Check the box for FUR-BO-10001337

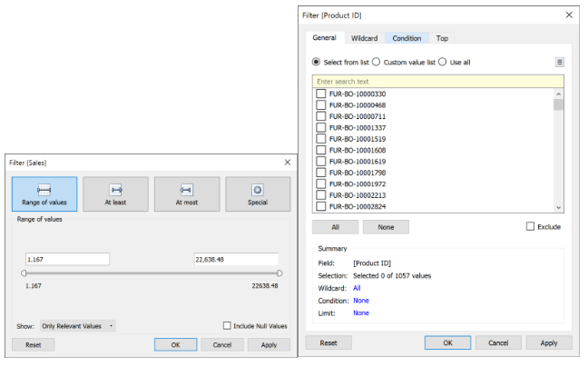(321, 127)
